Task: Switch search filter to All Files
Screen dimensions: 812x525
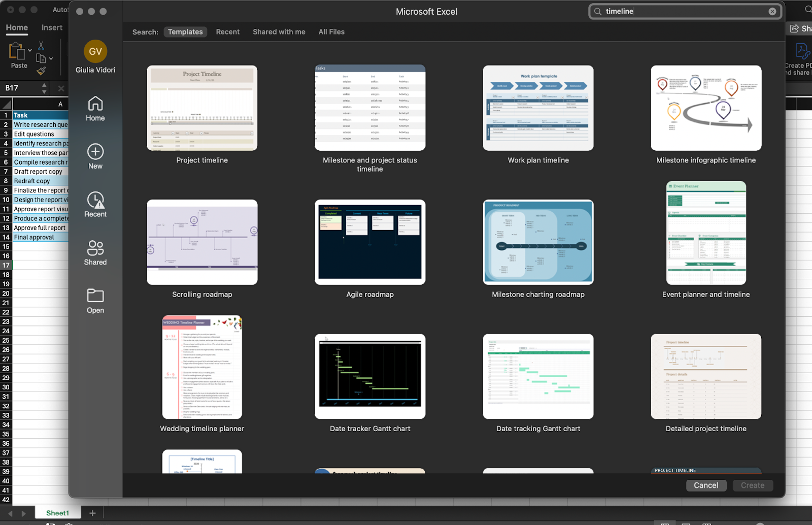Action: (x=331, y=32)
